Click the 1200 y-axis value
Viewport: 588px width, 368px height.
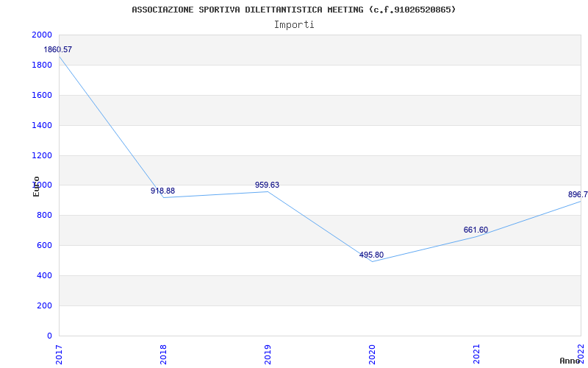coord(42,155)
